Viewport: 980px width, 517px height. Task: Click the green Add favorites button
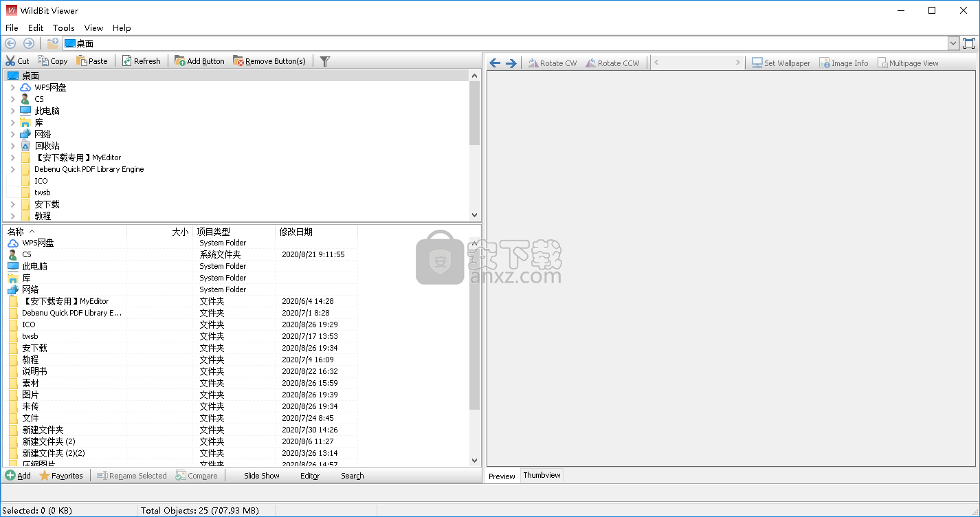tap(18, 475)
